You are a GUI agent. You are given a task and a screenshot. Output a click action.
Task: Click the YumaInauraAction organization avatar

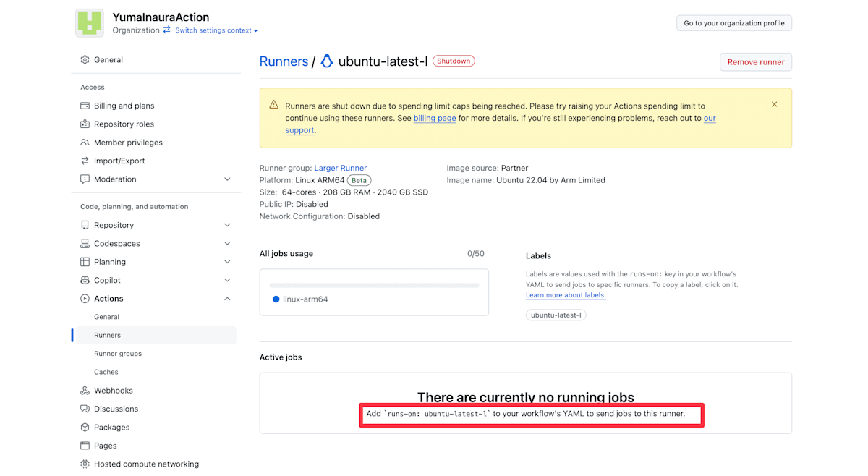click(x=90, y=23)
